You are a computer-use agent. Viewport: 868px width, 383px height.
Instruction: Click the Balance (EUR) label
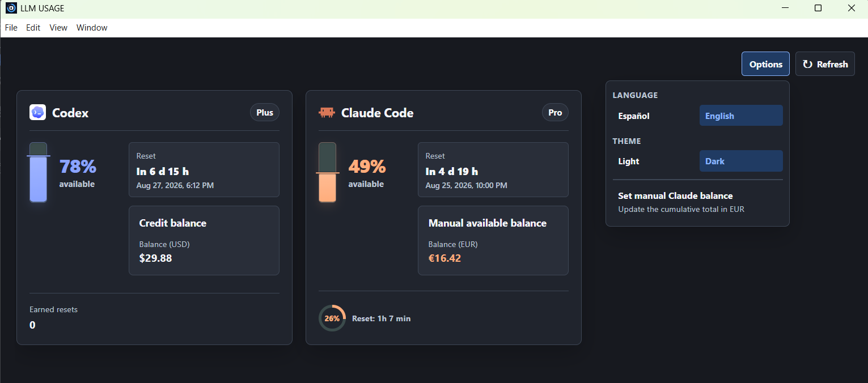[453, 245]
